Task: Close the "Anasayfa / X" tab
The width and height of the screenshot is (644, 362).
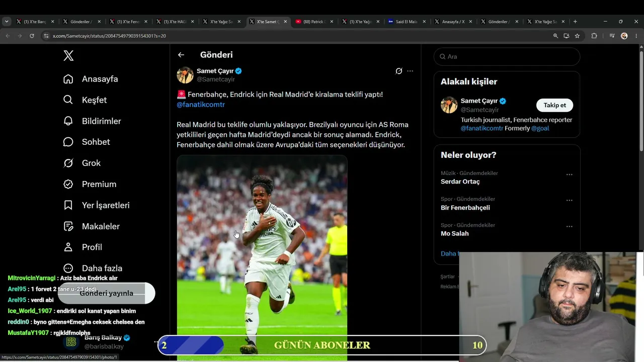Action: click(470, 22)
